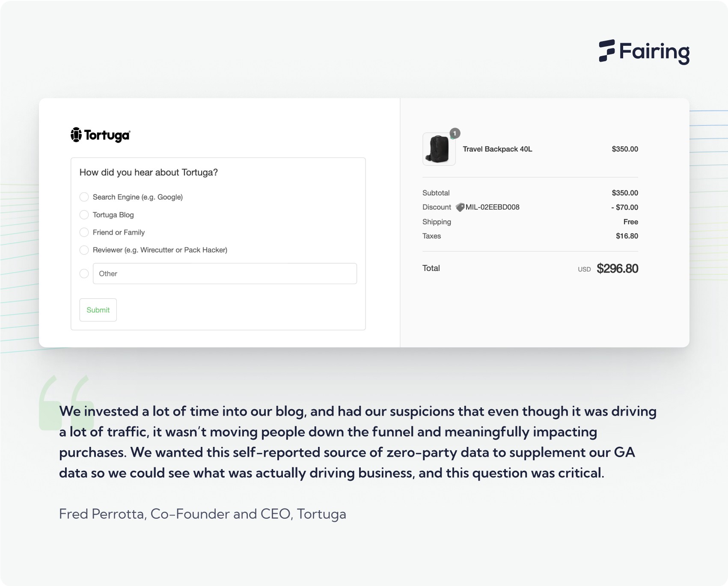Click the quantity badge on backpack

[455, 133]
